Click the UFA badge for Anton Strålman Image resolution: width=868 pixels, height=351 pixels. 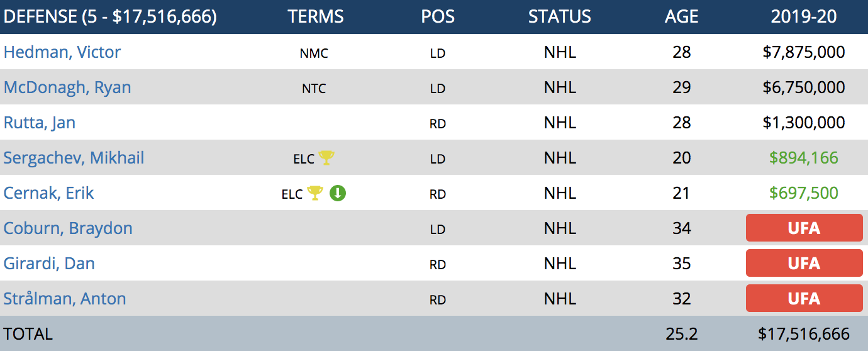point(804,298)
